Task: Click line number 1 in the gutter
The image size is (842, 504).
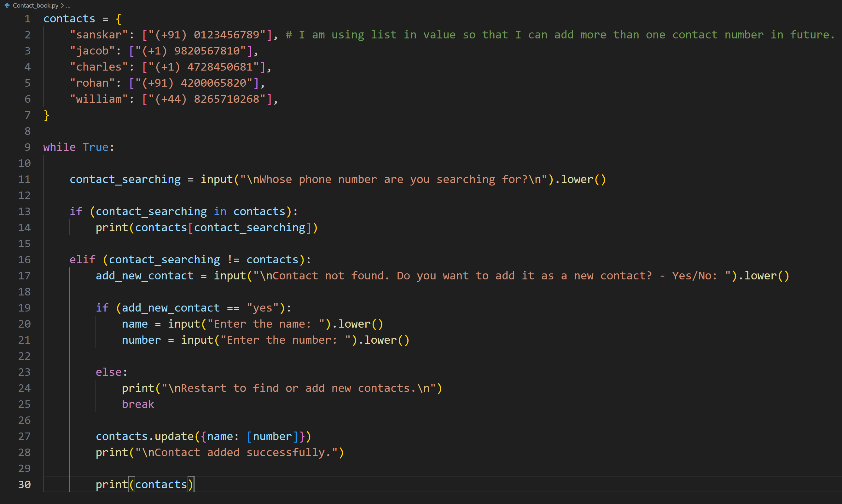Action: pos(27,19)
